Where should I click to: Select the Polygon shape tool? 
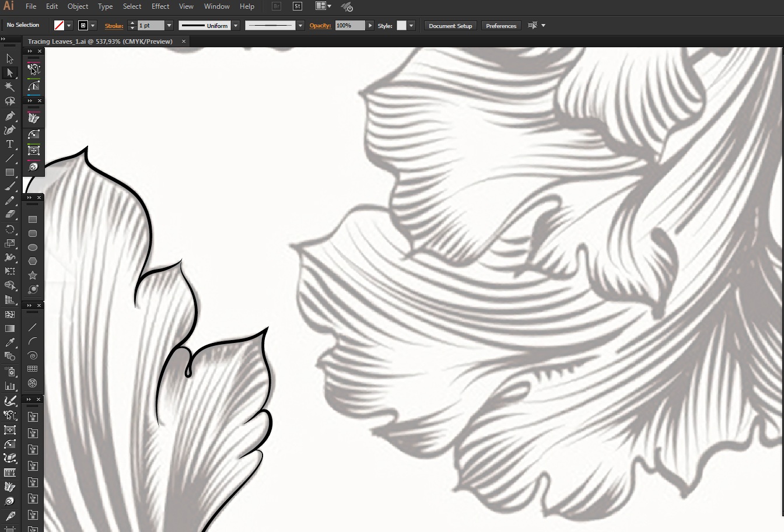click(33, 261)
